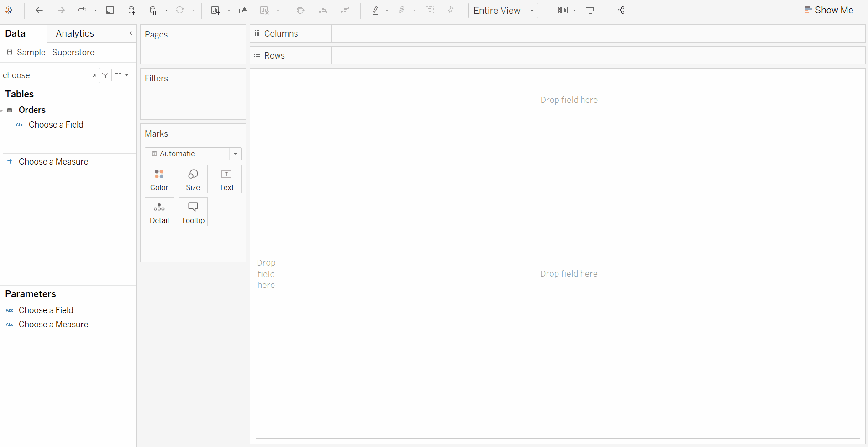Toggle the Show/Hide Cards icon
Viewport: 868px width, 447px height.
pos(563,10)
